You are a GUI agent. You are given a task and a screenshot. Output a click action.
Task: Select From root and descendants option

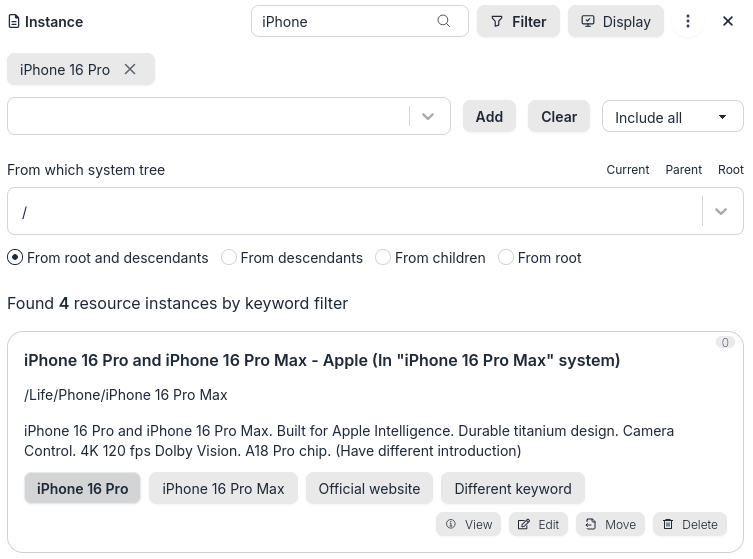pyautogui.click(x=15, y=257)
